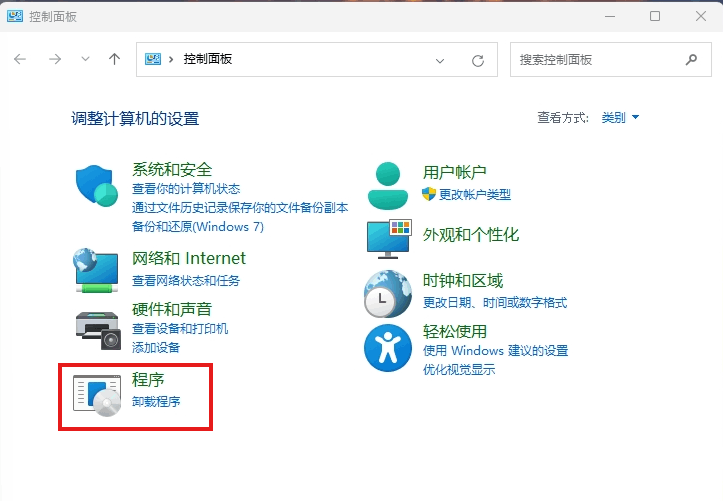Click the UAC shield icon beside 更改帐户类型
The width and height of the screenshot is (724, 502).
point(429,194)
